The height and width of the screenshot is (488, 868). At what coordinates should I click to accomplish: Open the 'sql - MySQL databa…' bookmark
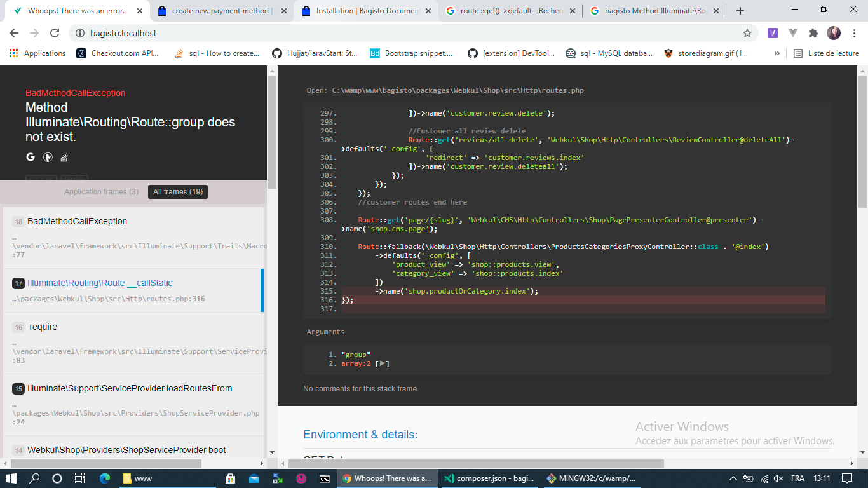609,53
